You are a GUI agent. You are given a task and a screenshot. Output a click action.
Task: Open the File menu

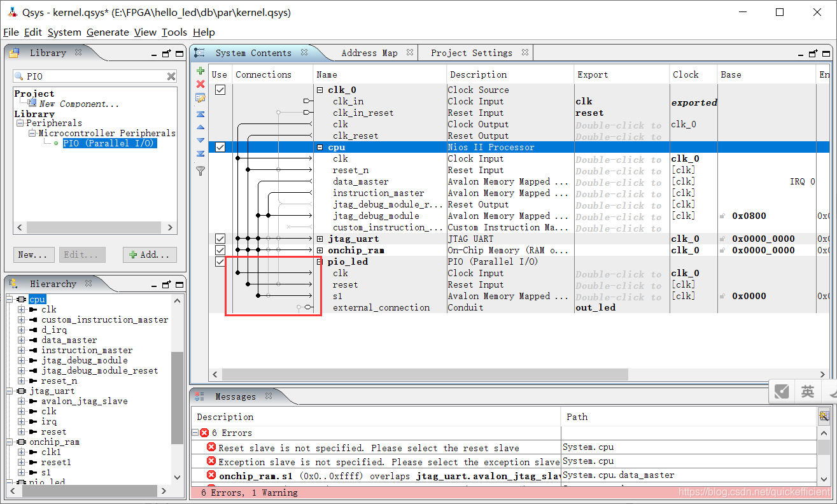[x=11, y=32]
